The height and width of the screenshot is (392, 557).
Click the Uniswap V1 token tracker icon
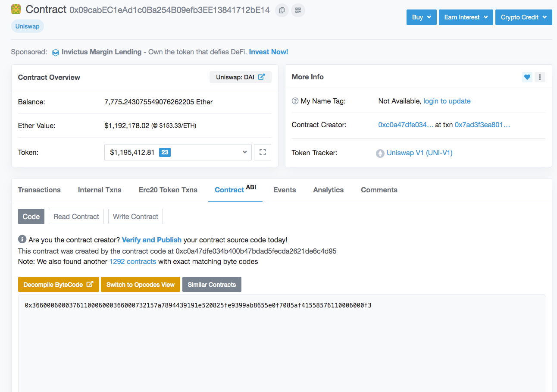click(380, 153)
